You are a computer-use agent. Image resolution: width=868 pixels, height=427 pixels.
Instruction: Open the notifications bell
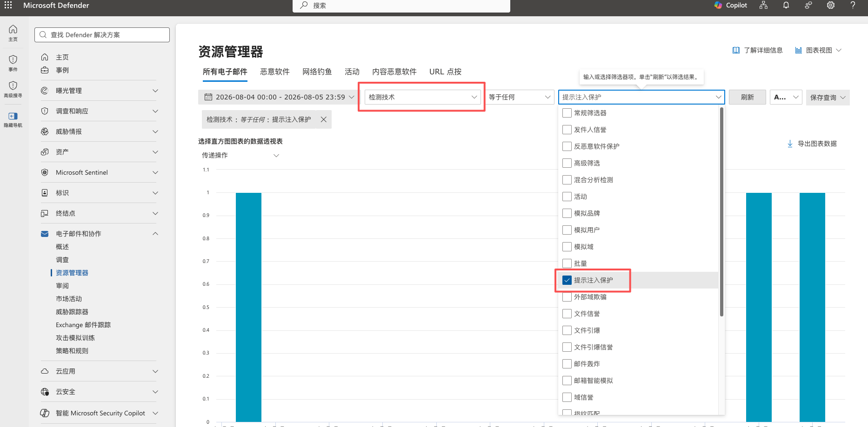(786, 5)
